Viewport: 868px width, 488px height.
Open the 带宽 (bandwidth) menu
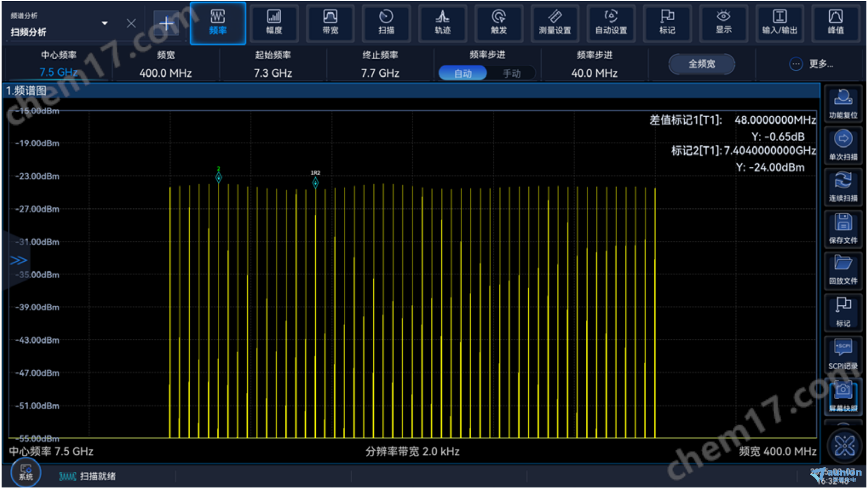[330, 23]
